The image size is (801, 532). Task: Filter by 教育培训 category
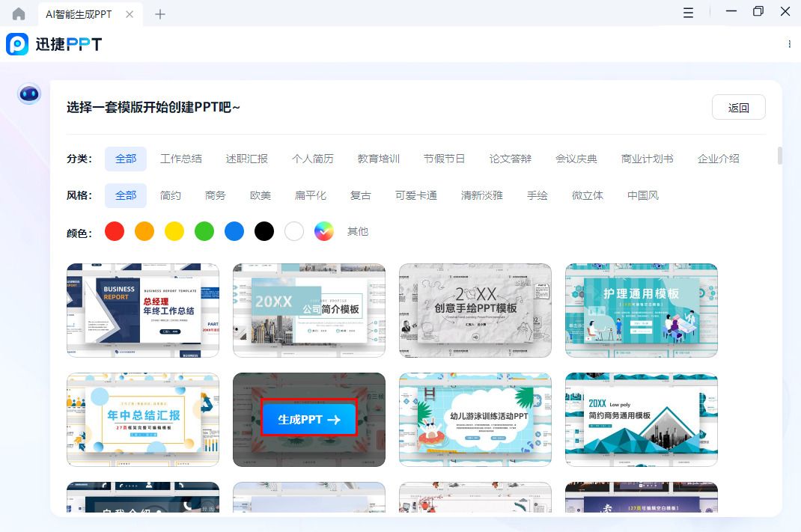click(x=379, y=159)
